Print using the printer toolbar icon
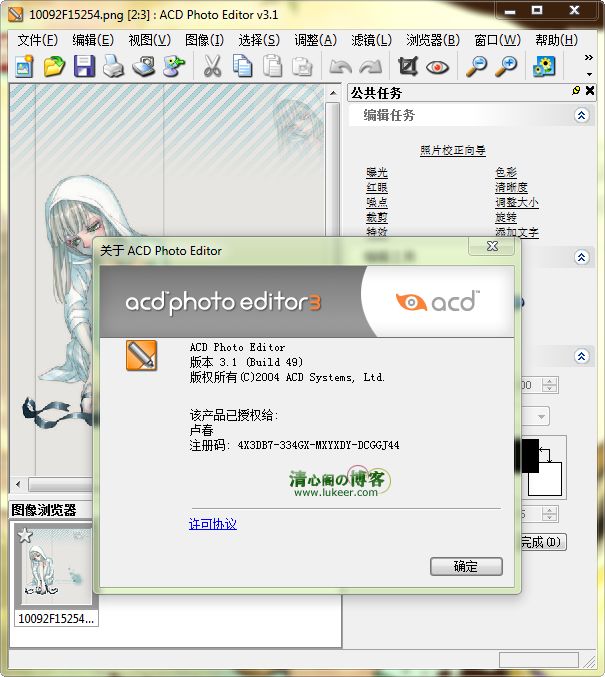Viewport: 605px width, 677px height. tap(114, 66)
